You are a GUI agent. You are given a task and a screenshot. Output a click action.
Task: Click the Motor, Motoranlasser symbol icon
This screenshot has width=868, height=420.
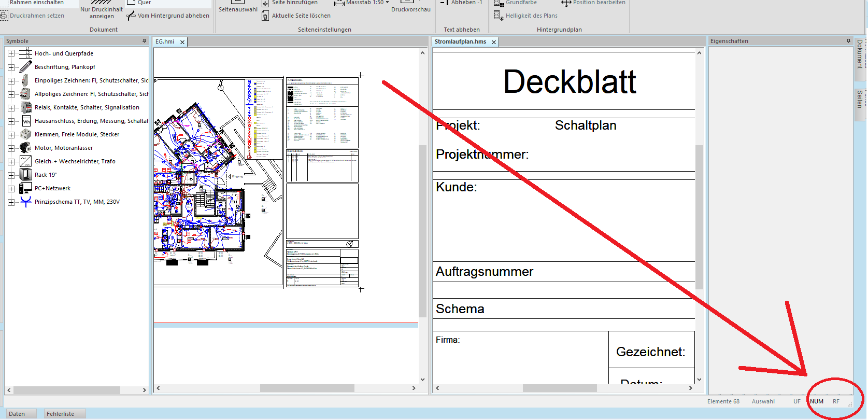pos(25,148)
